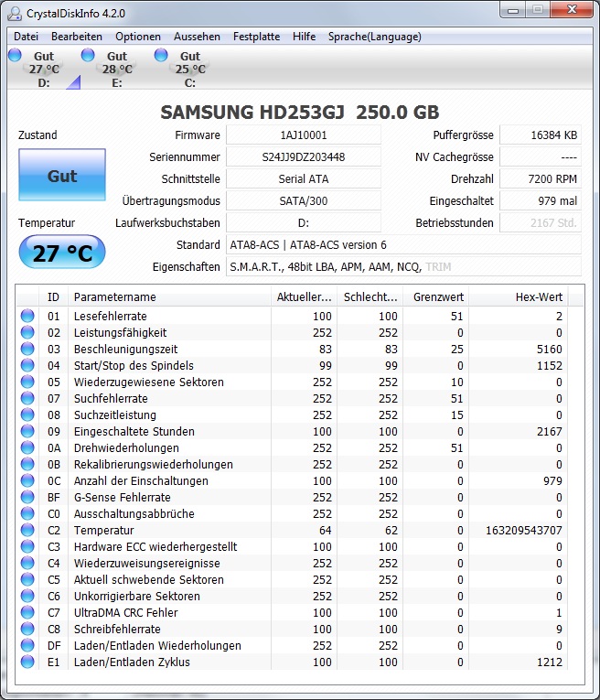
Task: Click the Standard field ATA8-ACS
Action: coord(403,244)
